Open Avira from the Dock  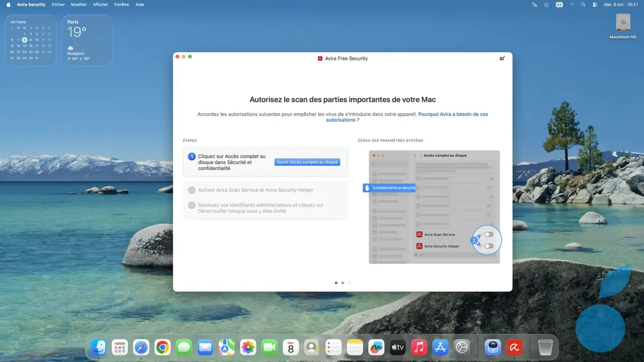click(x=514, y=347)
